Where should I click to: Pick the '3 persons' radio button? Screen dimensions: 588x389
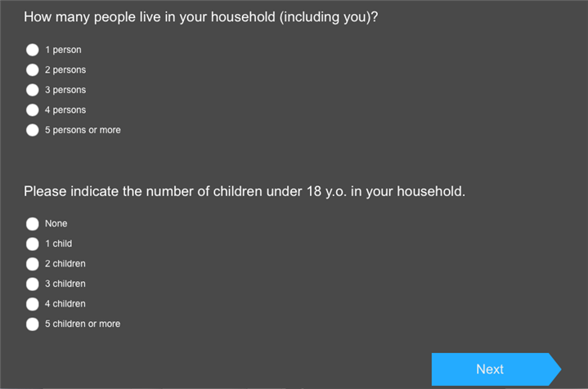(33, 90)
